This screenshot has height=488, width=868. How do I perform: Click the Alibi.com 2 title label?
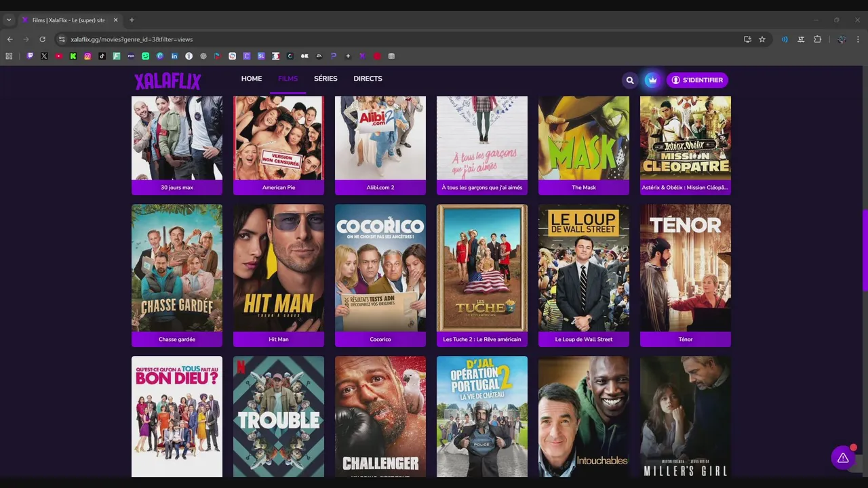pyautogui.click(x=380, y=187)
